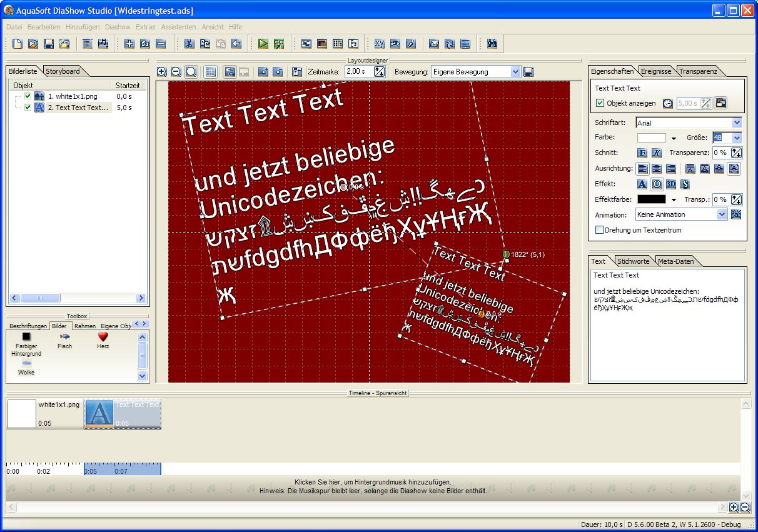Viewport: 758px width, 532px height.
Task: Click the scissors Cut icon in toolbar
Action: (x=189, y=44)
